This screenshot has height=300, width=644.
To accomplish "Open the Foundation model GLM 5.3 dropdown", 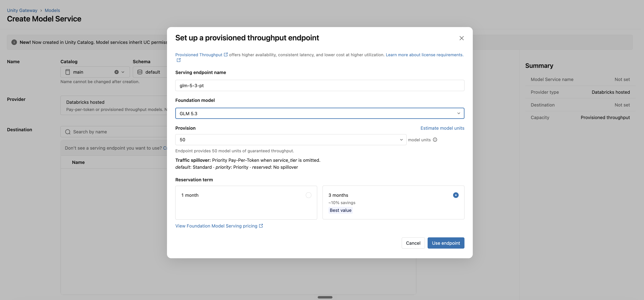I will 320,113.
